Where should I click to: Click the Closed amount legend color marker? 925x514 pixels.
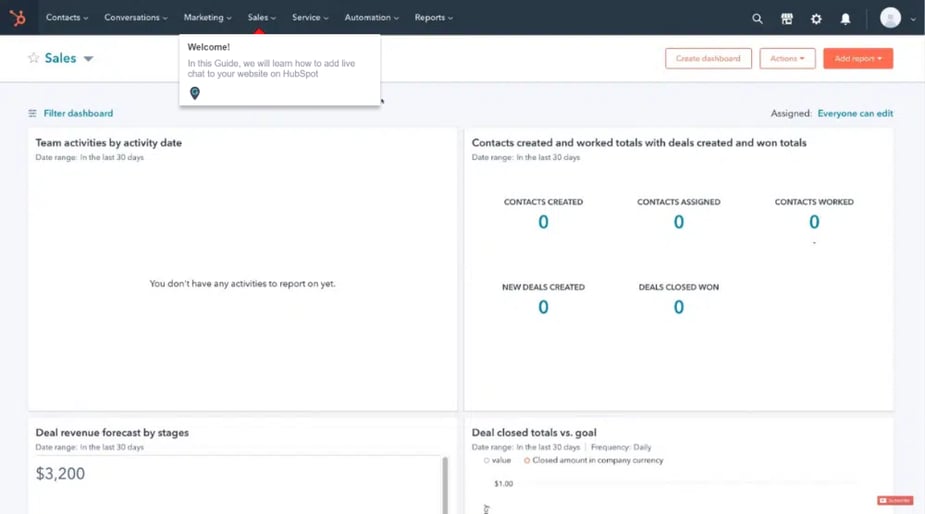[527, 461]
